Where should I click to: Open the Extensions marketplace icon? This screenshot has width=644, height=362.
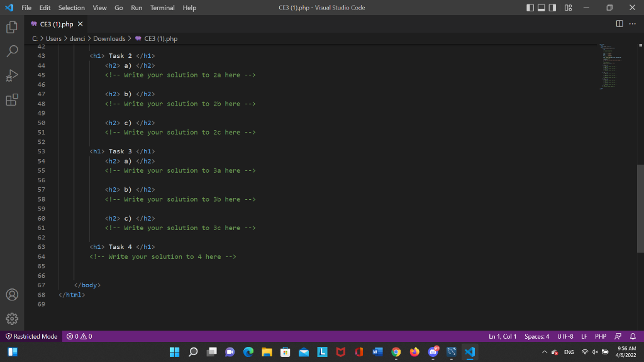(11, 99)
